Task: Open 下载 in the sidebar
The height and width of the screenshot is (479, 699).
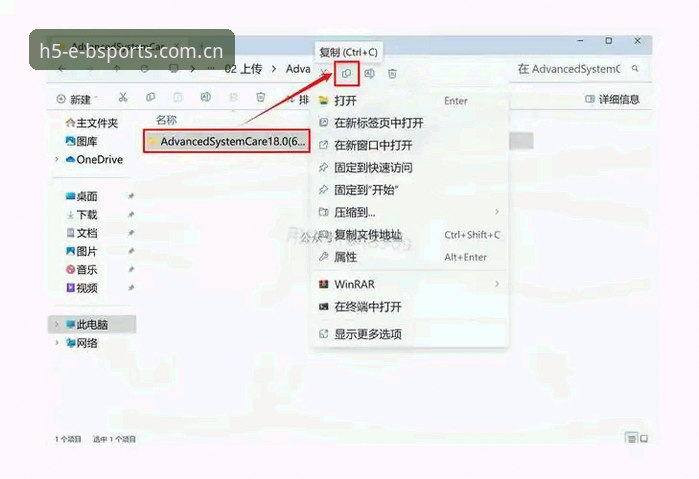Action: 81,215
